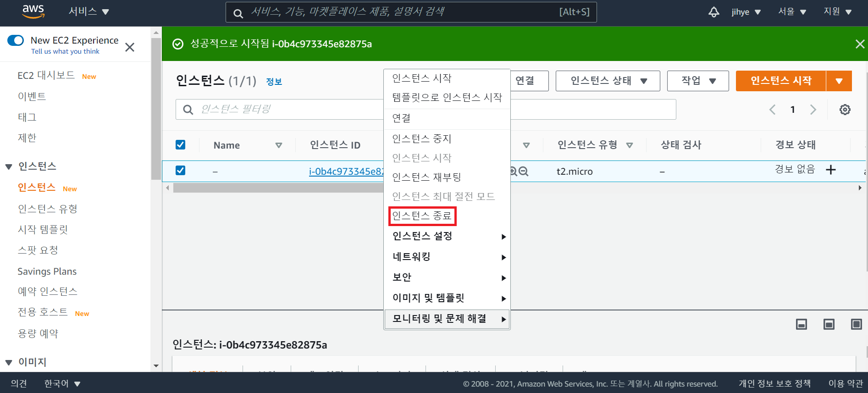The image size is (868, 393).
Task: Open 전용 호스트 in sidebar
Action: (43, 312)
